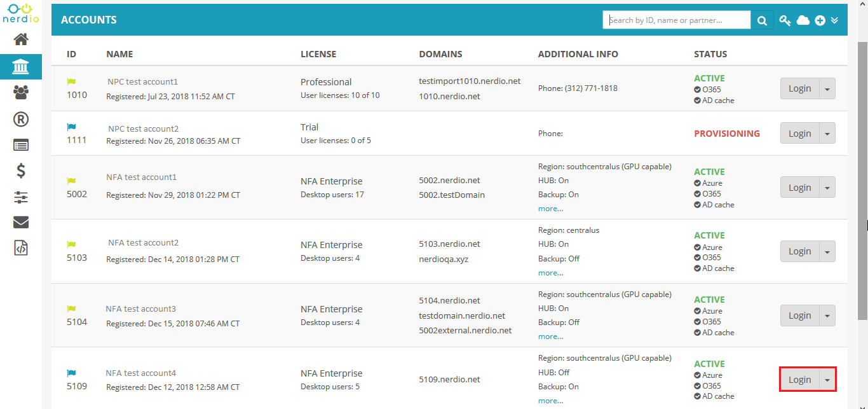Image resolution: width=868 pixels, height=409 pixels.
Task: Click the registered trademark sidebar icon
Action: 21,119
